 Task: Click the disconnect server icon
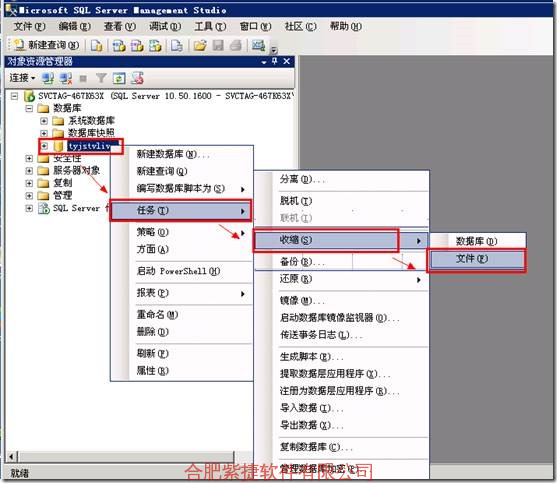[x=66, y=78]
